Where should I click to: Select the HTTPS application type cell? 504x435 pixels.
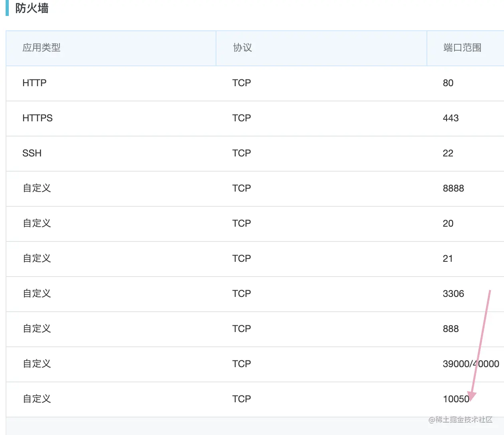click(x=38, y=118)
